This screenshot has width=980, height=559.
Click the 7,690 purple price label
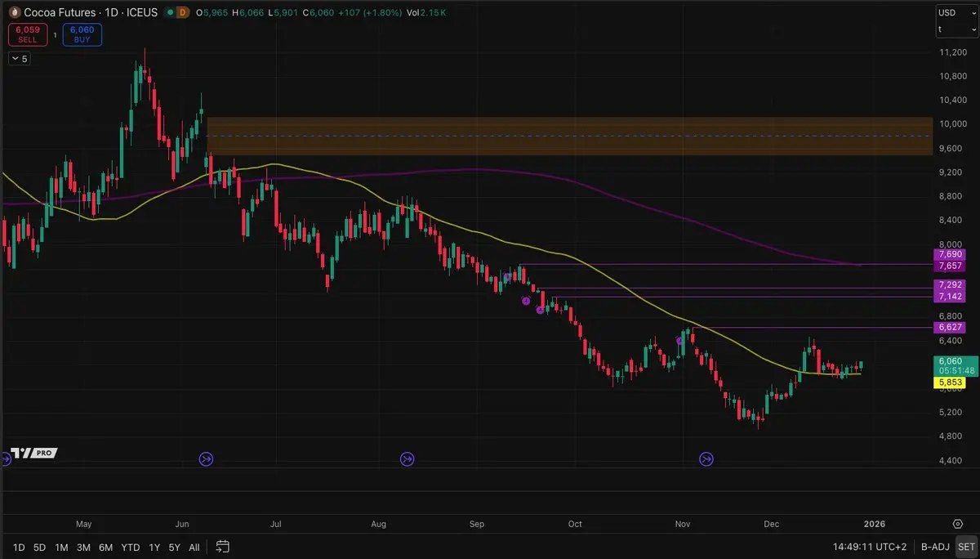(949, 255)
